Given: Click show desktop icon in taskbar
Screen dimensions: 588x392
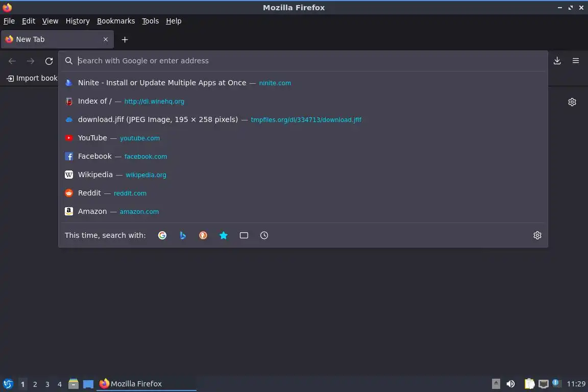Looking at the screenshot, I should pos(88,384).
